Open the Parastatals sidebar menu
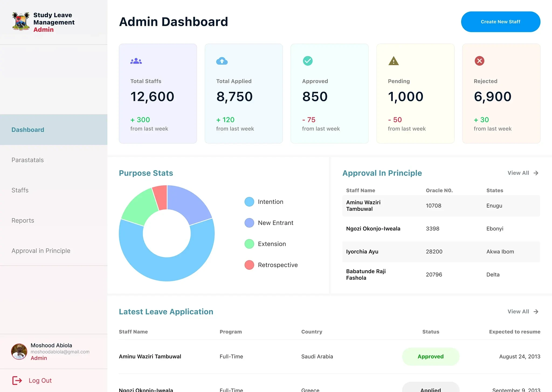Viewport: 552px width, 392px height. (27, 160)
